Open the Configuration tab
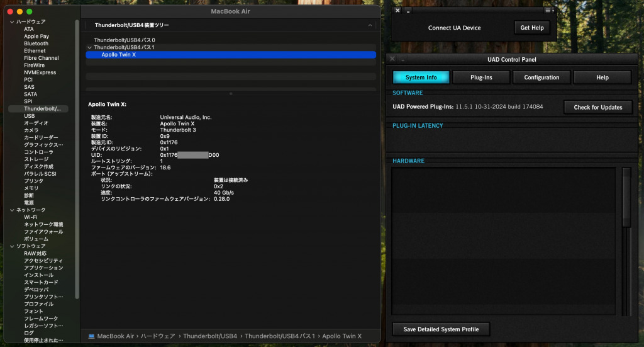This screenshot has height=347, width=644. (x=541, y=77)
